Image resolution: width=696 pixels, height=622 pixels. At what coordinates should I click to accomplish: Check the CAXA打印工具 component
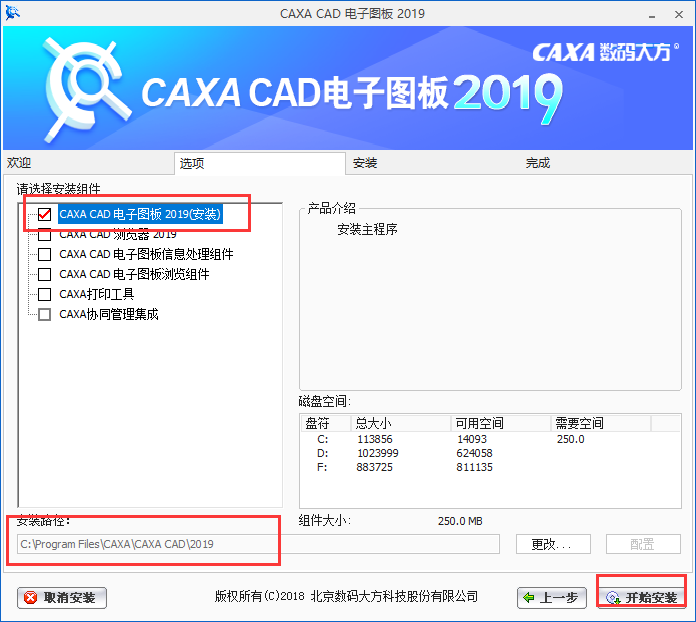[x=44, y=294]
